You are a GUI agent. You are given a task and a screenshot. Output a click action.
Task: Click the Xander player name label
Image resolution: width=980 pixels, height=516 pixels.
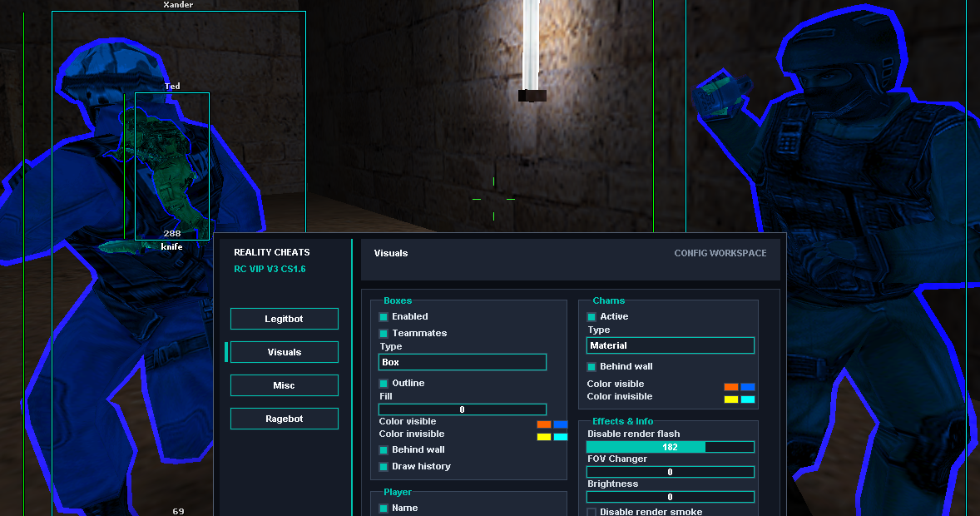(178, 5)
